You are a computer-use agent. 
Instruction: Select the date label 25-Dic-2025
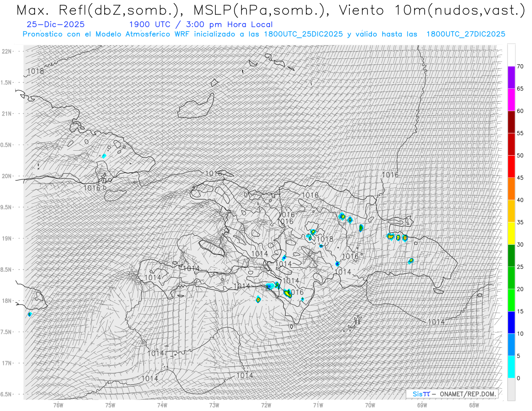coord(55,25)
